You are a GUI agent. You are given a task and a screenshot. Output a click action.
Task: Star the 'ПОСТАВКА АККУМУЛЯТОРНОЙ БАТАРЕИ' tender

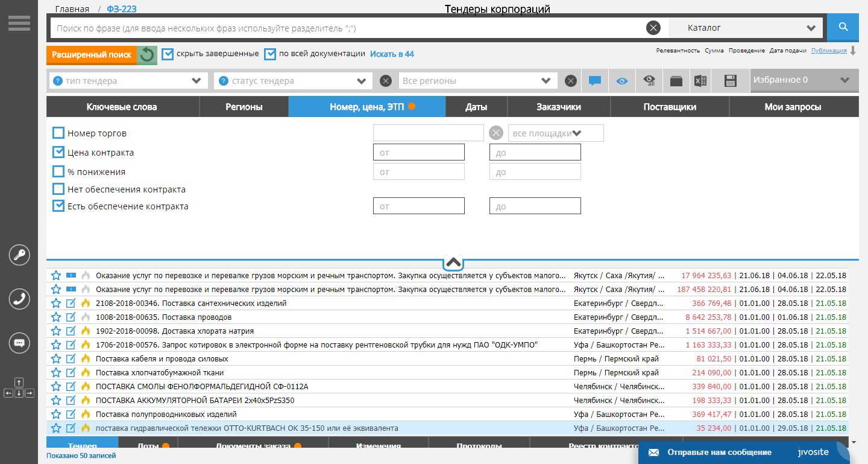[x=56, y=400]
